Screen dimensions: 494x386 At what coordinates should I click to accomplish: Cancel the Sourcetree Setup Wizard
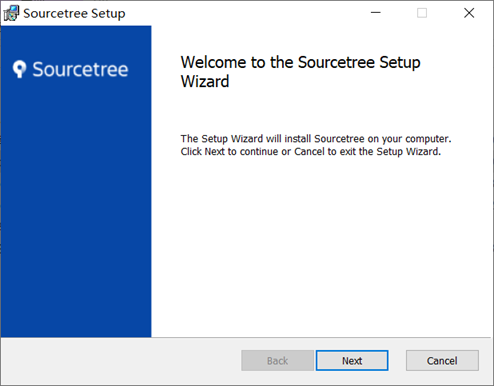(x=442, y=360)
